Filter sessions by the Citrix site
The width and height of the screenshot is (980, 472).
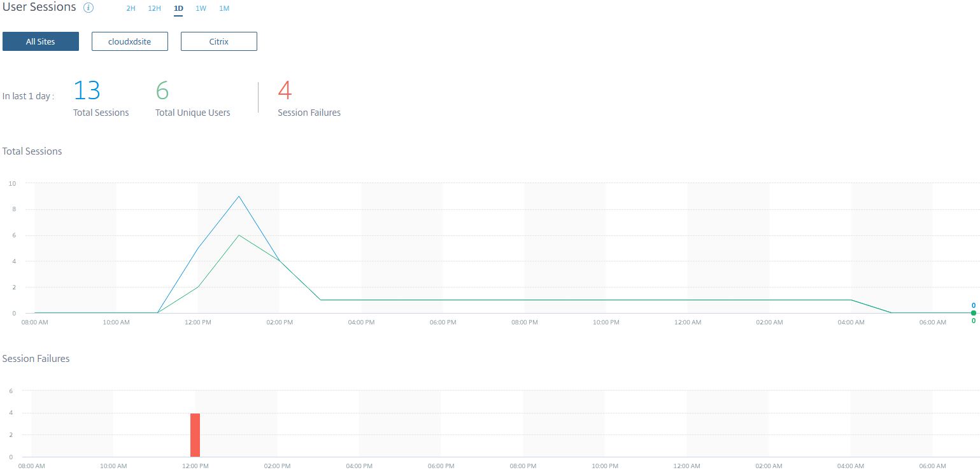tap(219, 41)
